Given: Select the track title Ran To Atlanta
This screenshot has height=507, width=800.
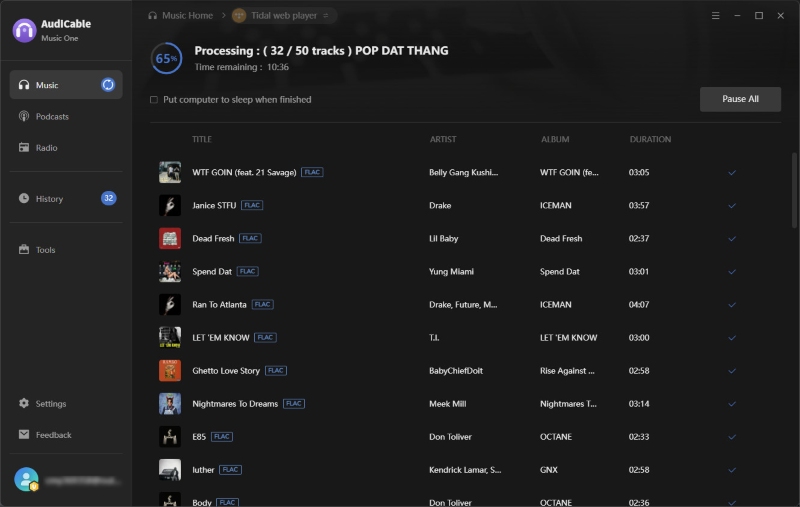Looking at the screenshot, I should point(219,305).
